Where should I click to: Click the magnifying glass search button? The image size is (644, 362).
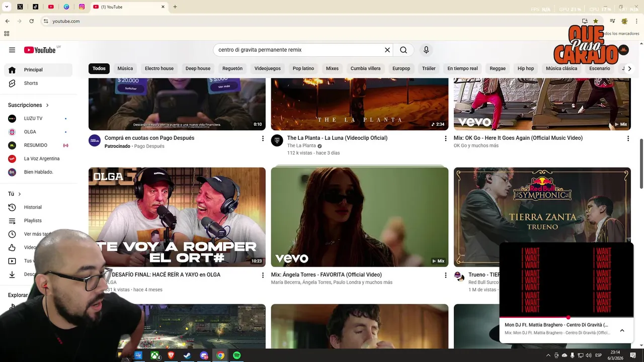pos(404,50)
